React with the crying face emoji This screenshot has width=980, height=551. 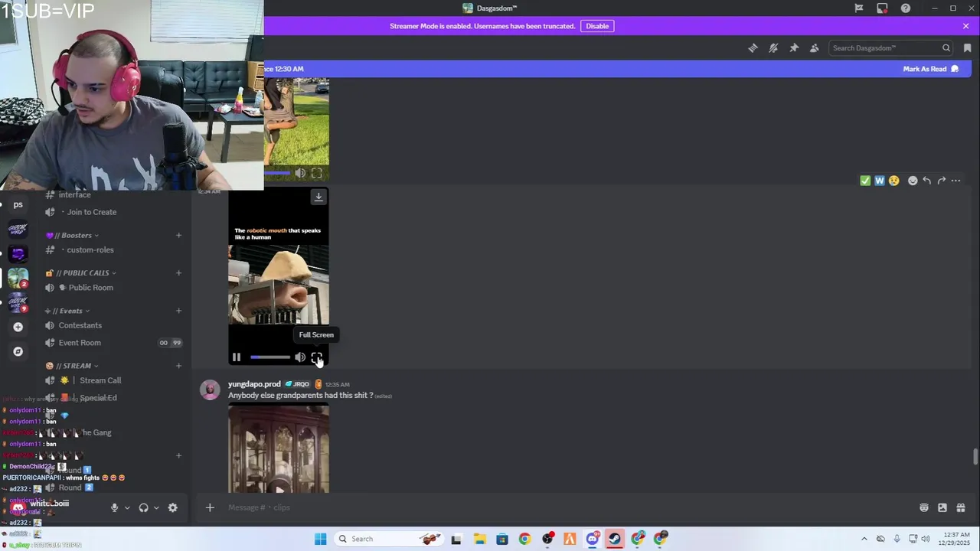pyautogui.click(x=893, y=181)
